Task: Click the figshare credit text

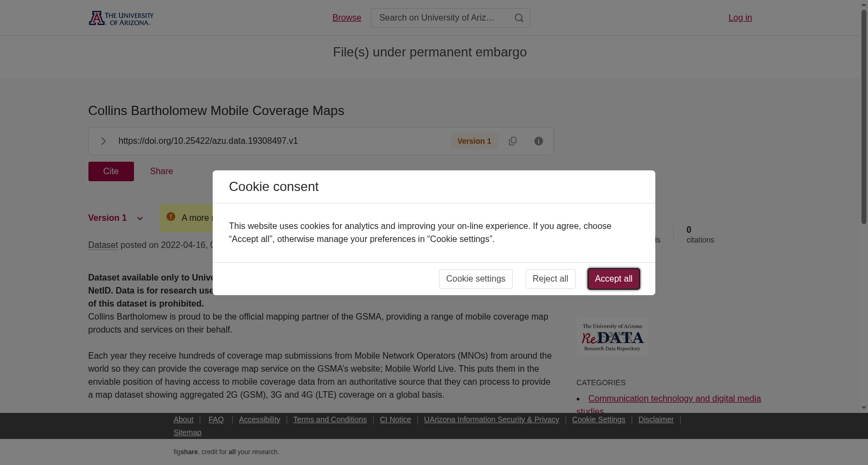Action: coord(226,452)
